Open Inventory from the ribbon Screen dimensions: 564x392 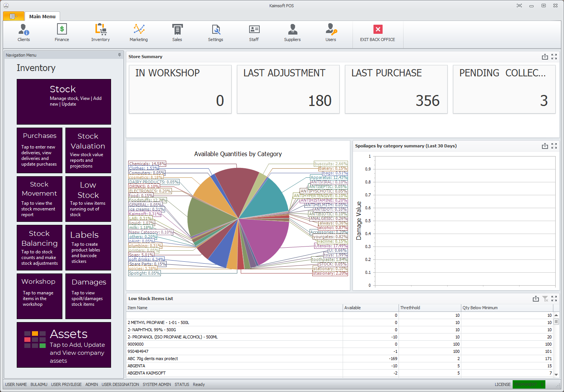pyautogui.click(x=100, y=33)
